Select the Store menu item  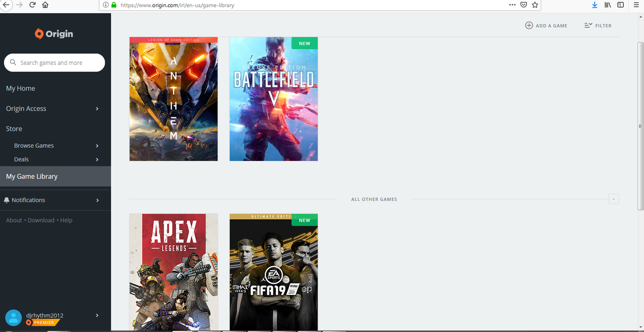14,129
